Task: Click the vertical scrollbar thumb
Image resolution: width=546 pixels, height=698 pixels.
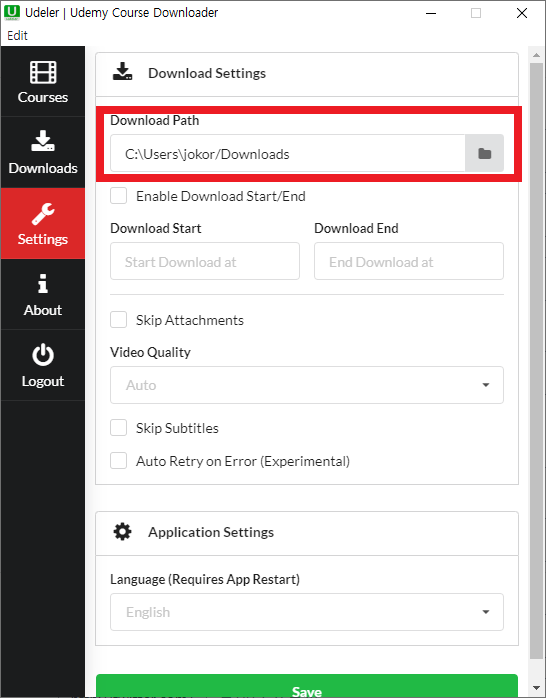Action: pyautogui.click(x=536, y=361)
